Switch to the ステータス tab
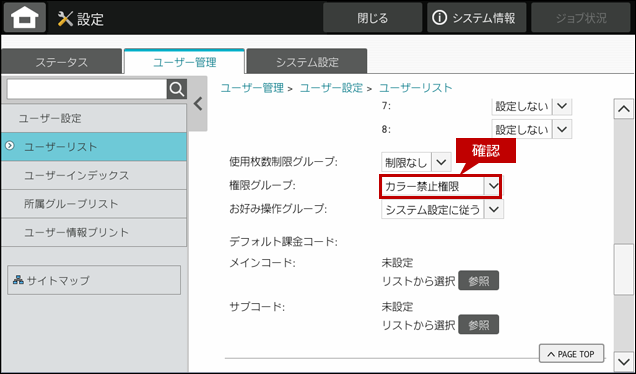This screenshot has width=636, height=374. coord(62,62)
